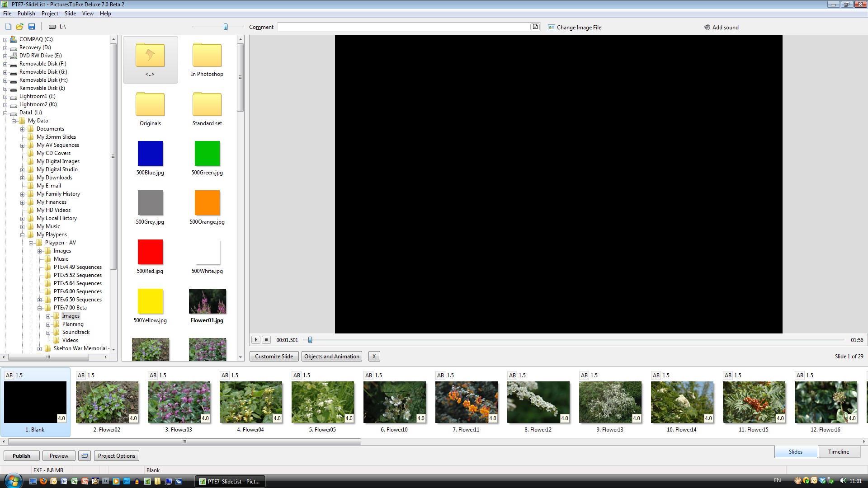868x488 pixels.
Task: Select the Flower01.jpg thumbnail in file list
Action: (207, 301)
